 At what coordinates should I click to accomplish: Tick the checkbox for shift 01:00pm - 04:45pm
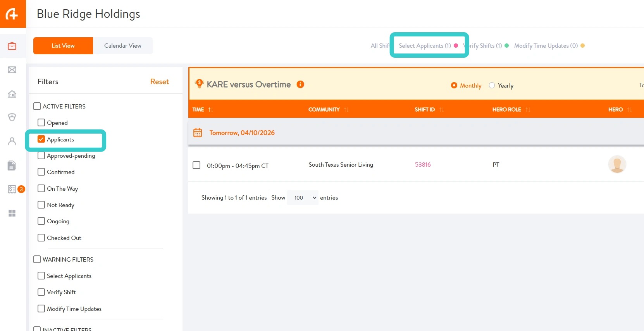pos(196,165)
